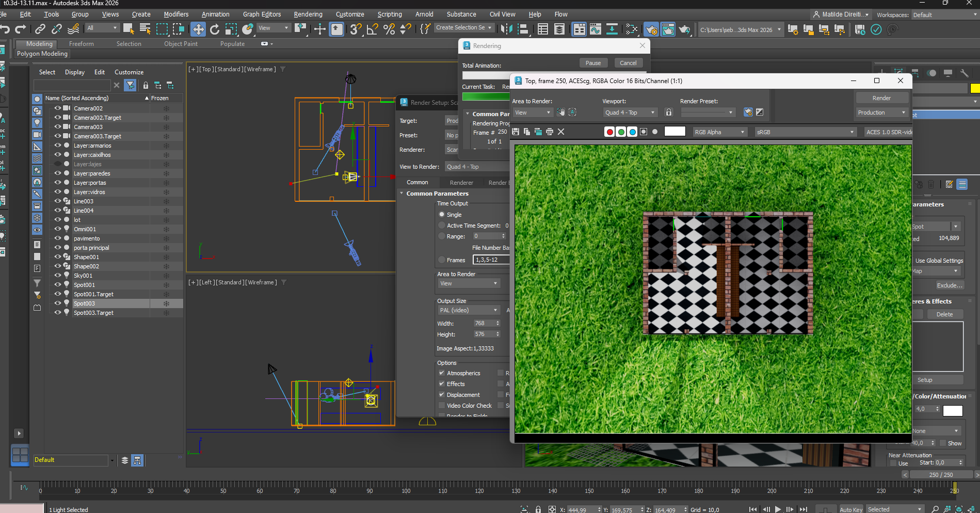Open the RGB Alpha channel dropdown
The height and width of the screenshot is (513, 980).
[x=719, y=132]
